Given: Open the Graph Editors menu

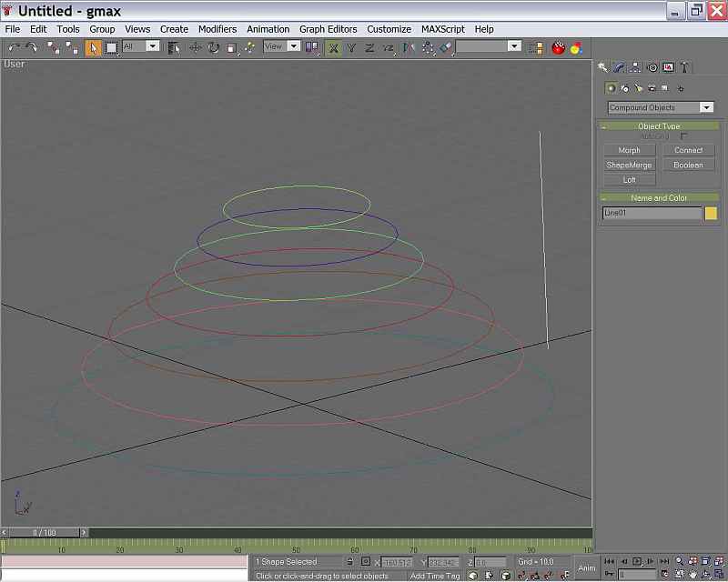Looking at the screenshot, I should [x=328, y=29].
